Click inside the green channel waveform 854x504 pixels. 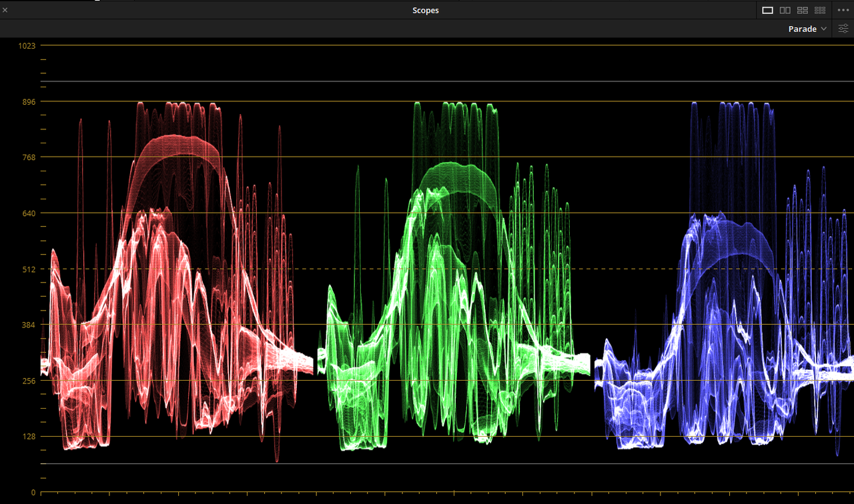tap(454, 277)
